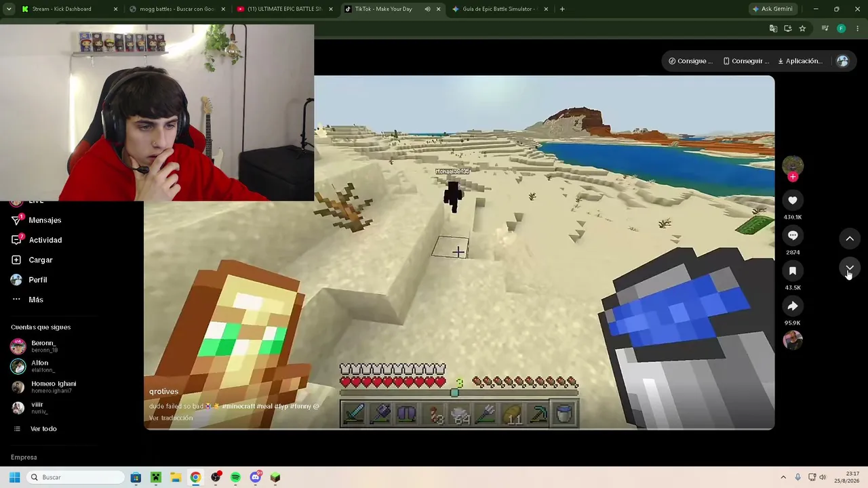Screen dimensions: 868x488
Task: Like the Minecraft video with heart icon
Action: click(793, 200)
